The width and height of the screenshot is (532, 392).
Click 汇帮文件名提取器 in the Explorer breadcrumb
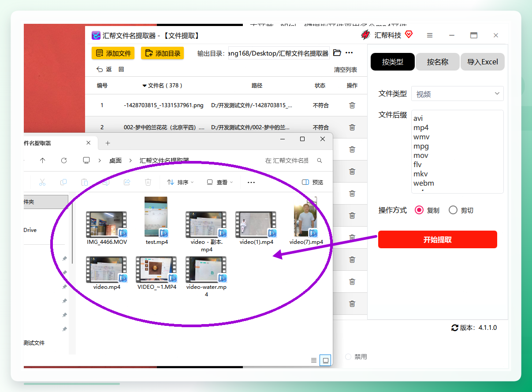tap(164, 161)
